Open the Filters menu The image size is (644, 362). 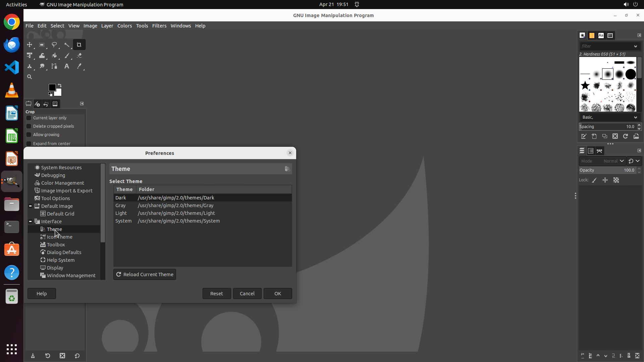[159, 26]
